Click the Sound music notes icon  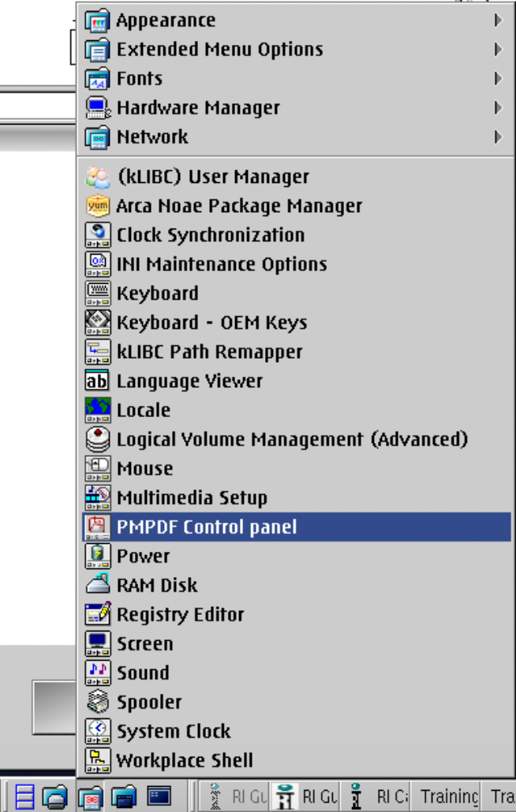pyautogui.click(x=97, y=672)
